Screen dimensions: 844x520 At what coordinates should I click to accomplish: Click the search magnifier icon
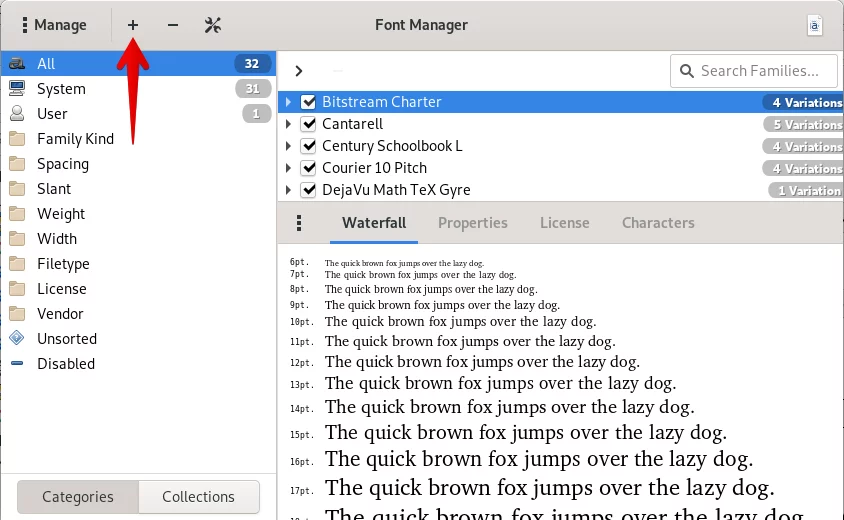tap(687, 71)
